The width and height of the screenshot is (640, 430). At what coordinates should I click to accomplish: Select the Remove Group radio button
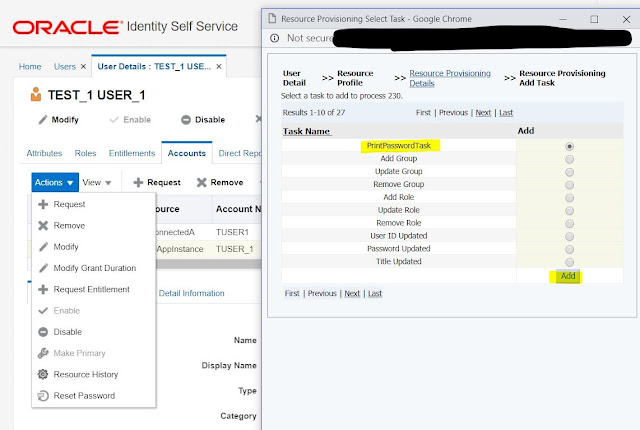(569, 185)
